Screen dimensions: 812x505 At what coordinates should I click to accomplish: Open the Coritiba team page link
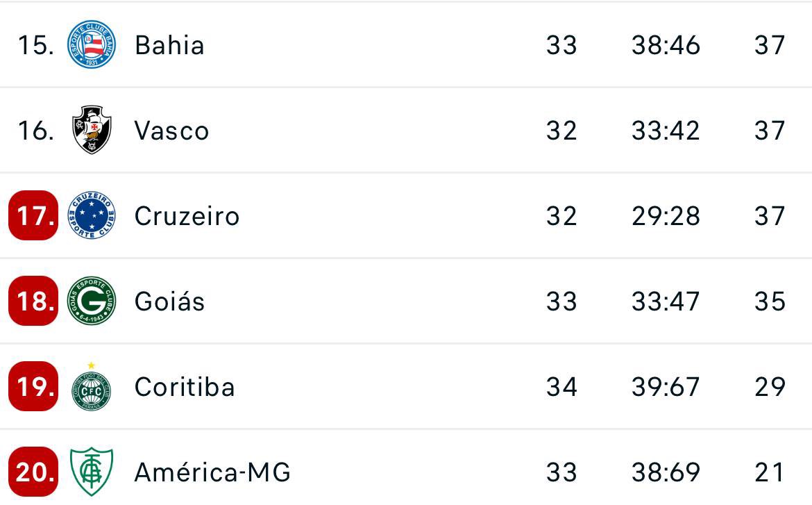[185, 387]
